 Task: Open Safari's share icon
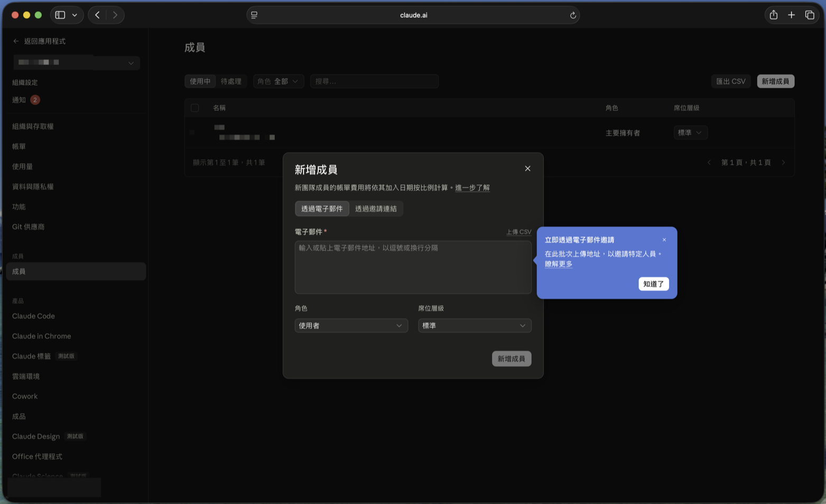tap(774, 15)
